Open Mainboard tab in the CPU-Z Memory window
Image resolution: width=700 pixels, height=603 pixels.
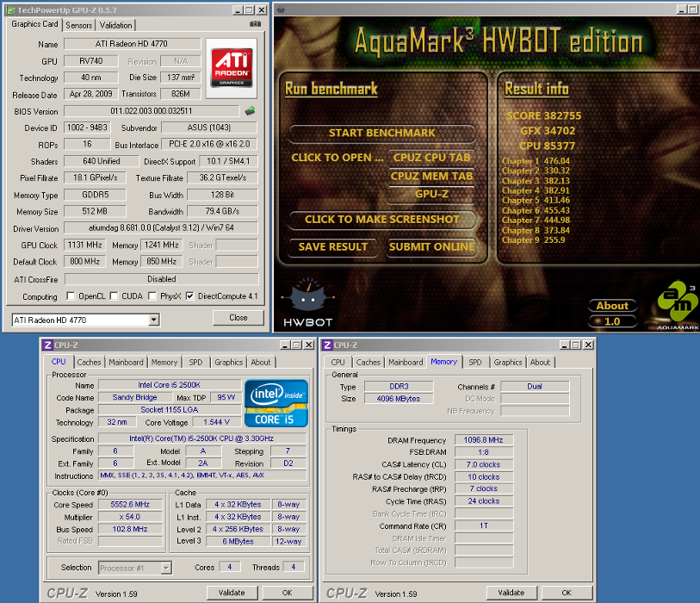pos(406,363)
